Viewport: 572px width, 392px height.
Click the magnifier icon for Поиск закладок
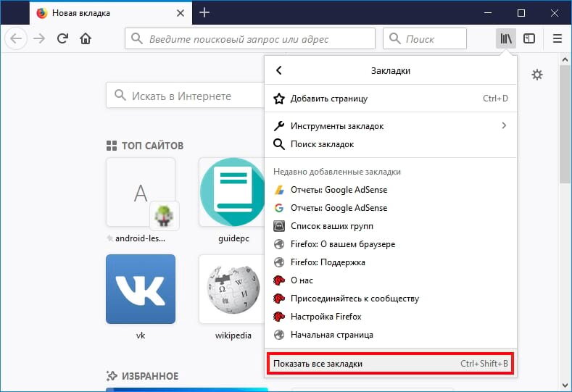coord(279,144)
